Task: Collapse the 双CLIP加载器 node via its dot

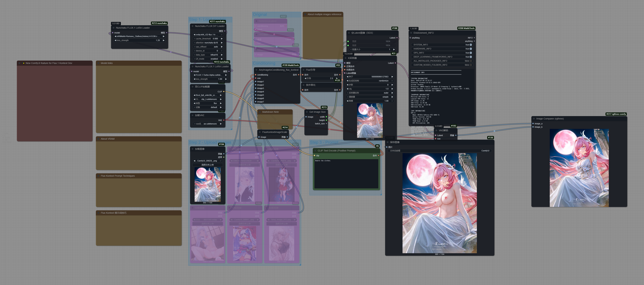Action: 193,87
